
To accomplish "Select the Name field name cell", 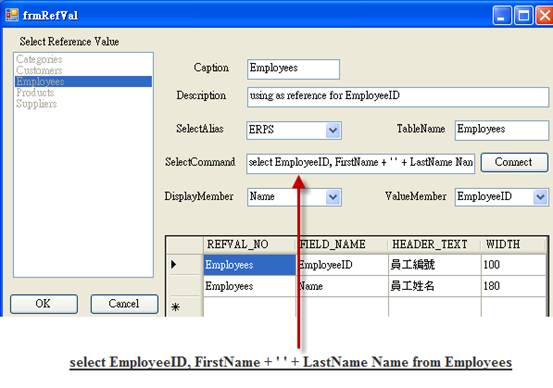I will point(342,286).
